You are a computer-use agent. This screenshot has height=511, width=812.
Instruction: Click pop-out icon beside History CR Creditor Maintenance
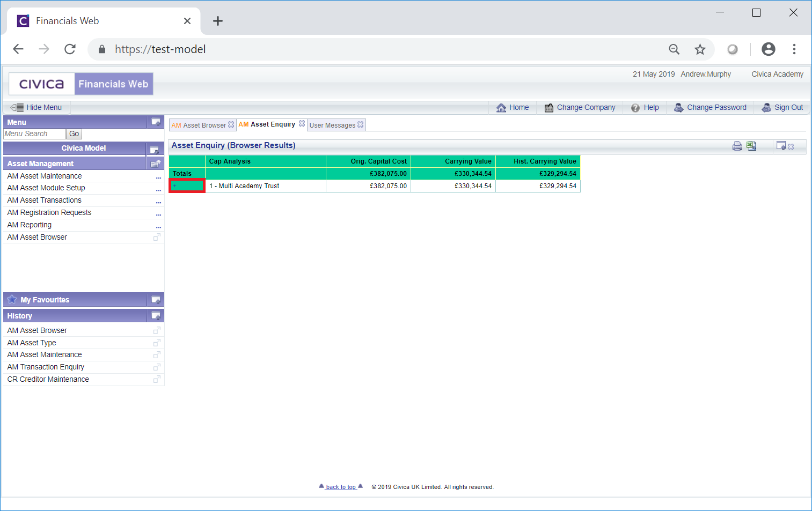(157, 379)
